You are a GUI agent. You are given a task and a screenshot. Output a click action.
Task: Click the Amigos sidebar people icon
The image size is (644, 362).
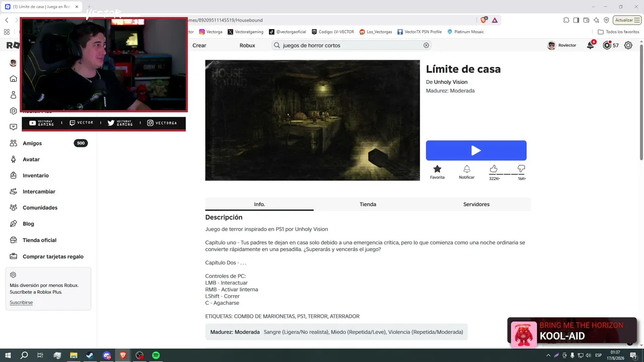13,143
